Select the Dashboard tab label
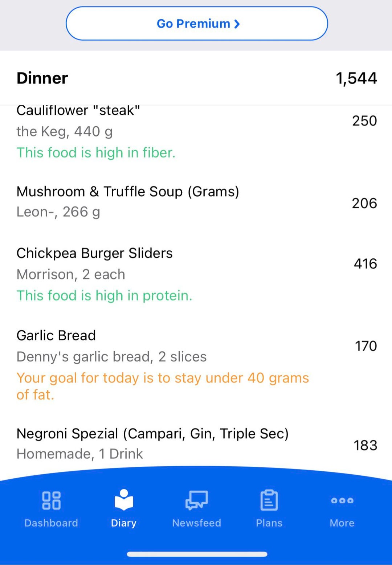The image size is (392, 565). [x=51, y=523]
